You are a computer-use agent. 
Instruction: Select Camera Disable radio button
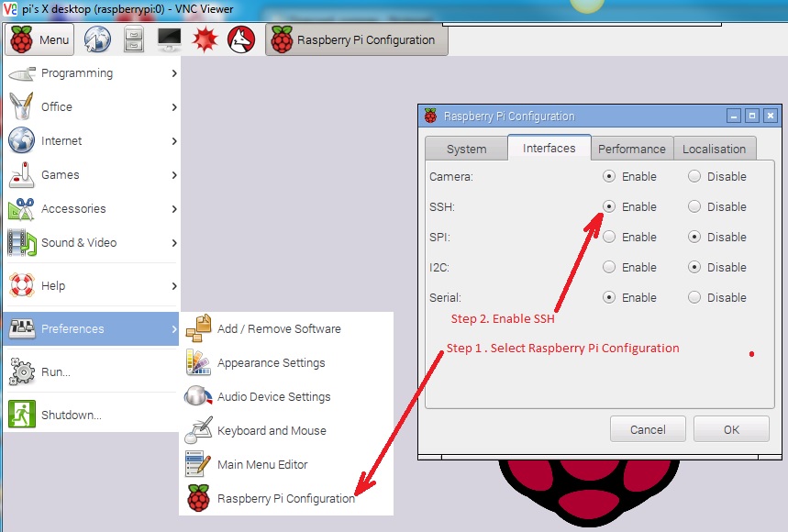coord(694,176)
